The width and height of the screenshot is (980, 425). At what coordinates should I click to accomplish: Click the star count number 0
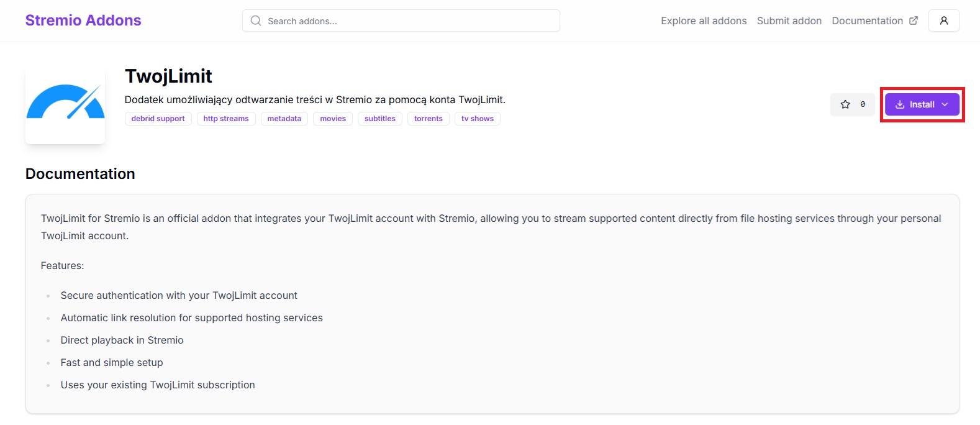tap(863, 104)
